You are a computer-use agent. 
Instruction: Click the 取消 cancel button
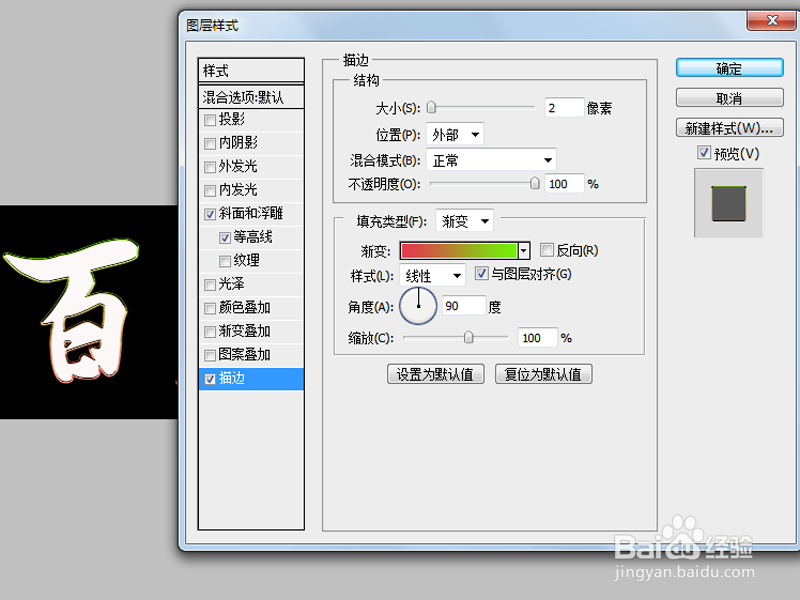tap(730, 98)
